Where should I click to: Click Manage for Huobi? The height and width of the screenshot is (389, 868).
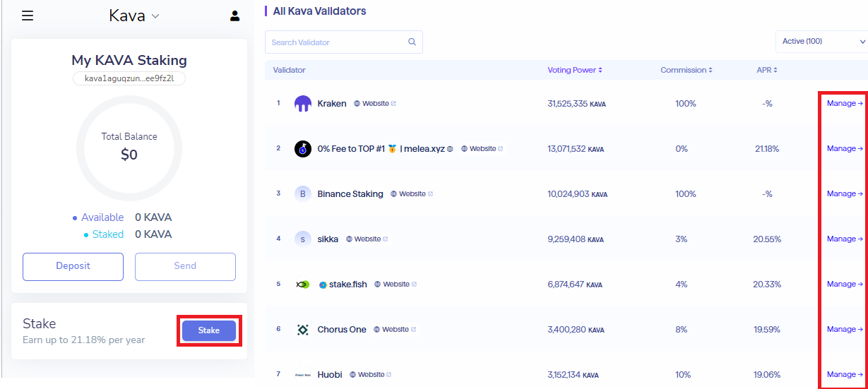(x=845, y=375)
